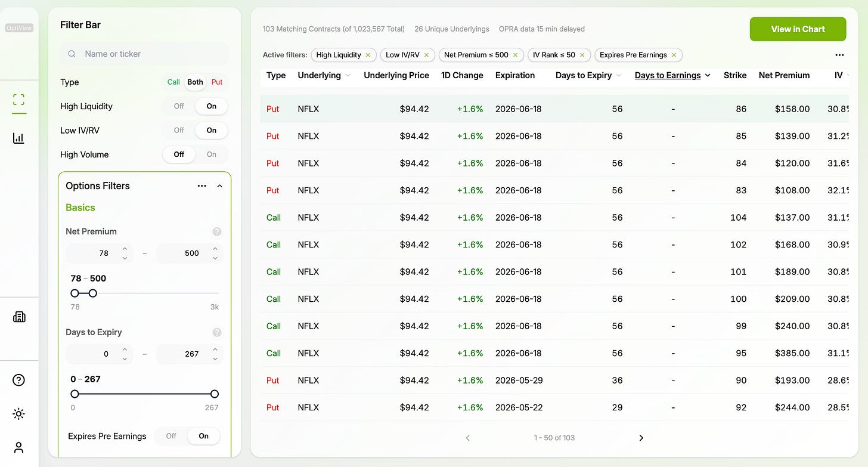Viewport: 868px width, 467px height.
Task: Select the NFLX Put row with strike 86
Action: [554, 109]
